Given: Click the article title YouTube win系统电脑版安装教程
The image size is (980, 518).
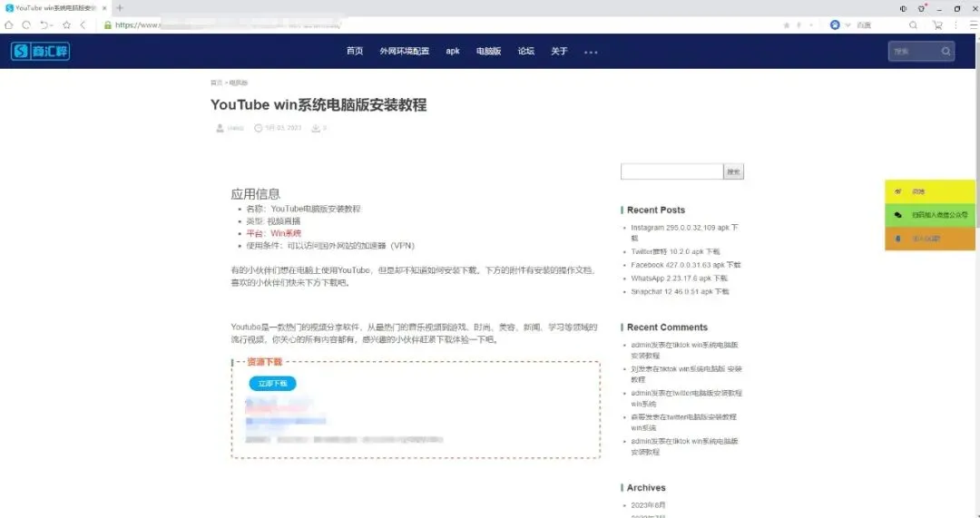Looking at the screenshot, I should [318, 104].
